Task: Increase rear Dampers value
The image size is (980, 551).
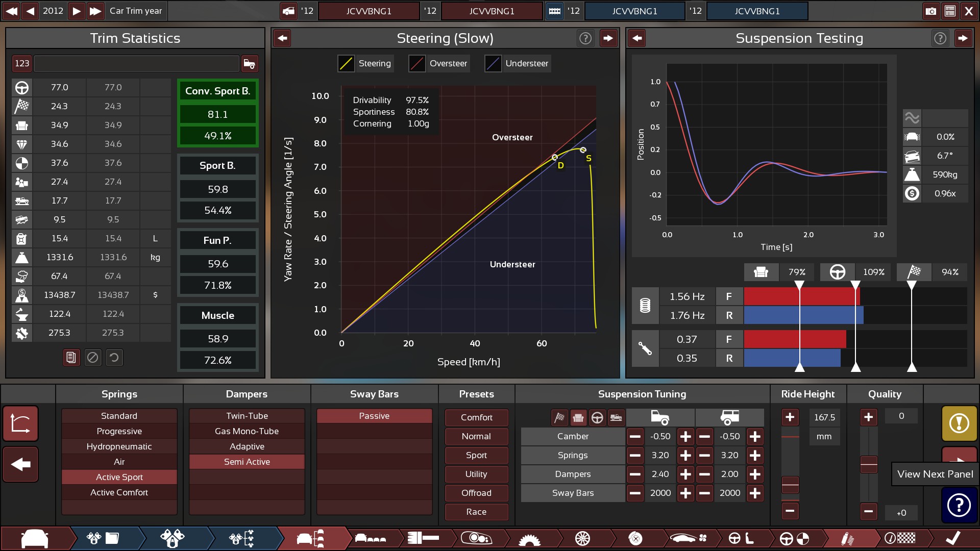Action: [x=755, y=474]
